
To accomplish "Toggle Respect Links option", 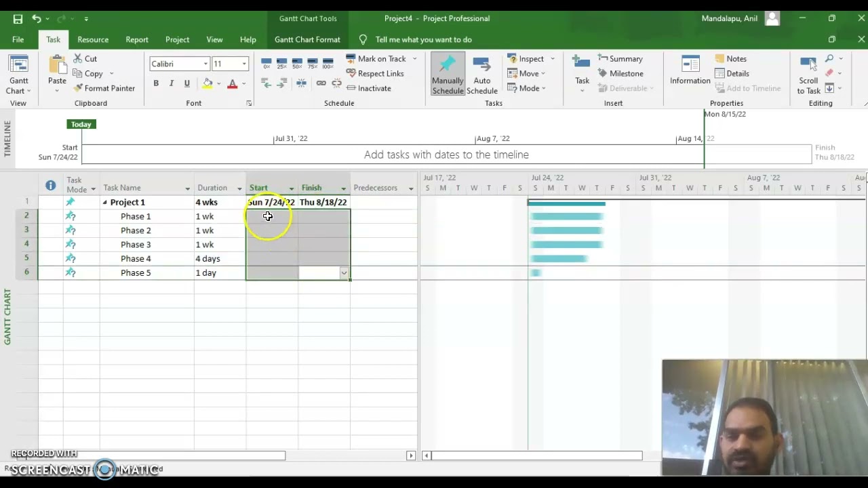I will point(375,74).
